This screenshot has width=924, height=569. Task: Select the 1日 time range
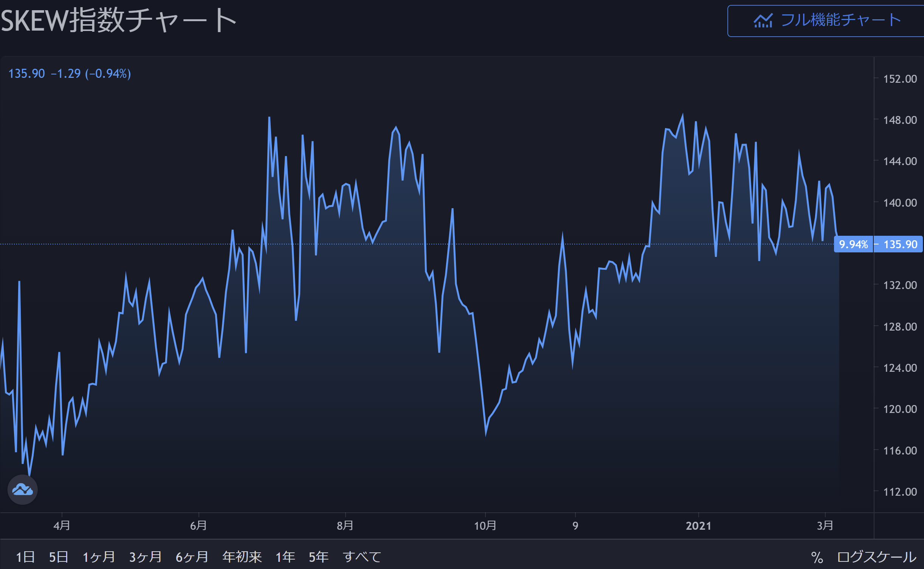(x=25, y=557)
